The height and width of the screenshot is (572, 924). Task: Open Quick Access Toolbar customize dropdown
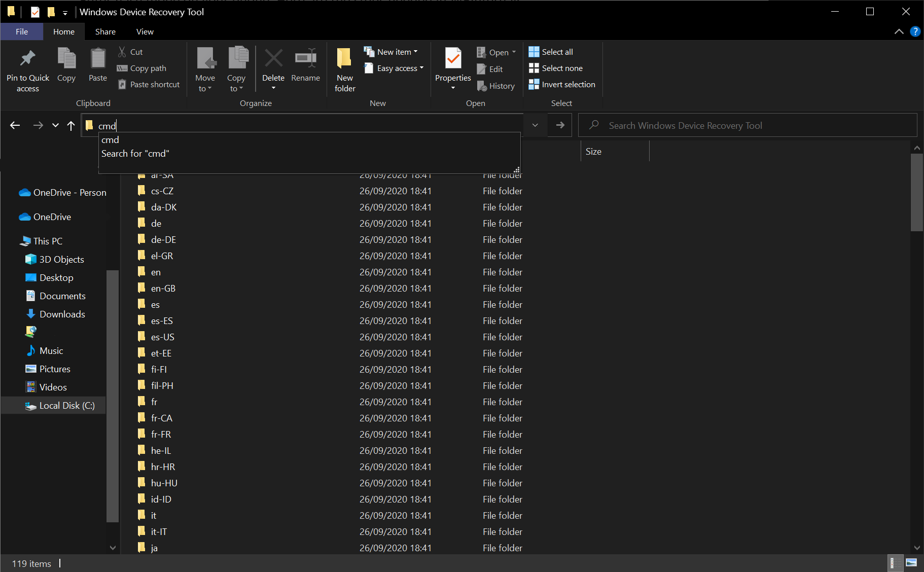(x=65, y=13)
